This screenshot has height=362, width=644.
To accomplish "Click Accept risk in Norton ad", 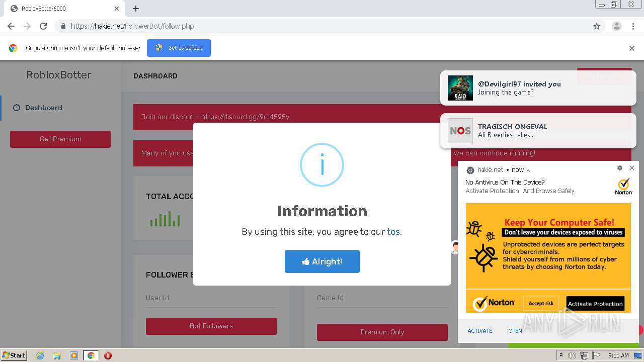I will point(541,304).
